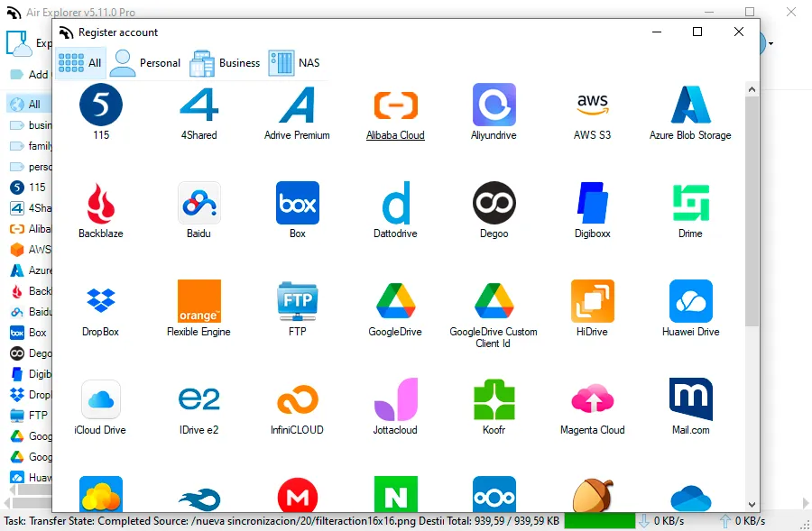
Task: Open the account dropdown arrow at top right
Action: tap(770, 43)
